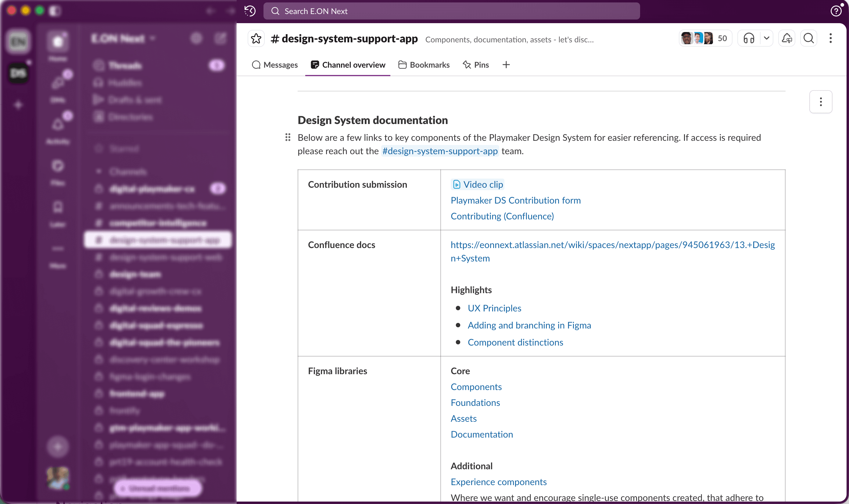This screenshot has height=504, width=849.
Task: Switch to the Pins tab
Action: [x=476, y=65]
